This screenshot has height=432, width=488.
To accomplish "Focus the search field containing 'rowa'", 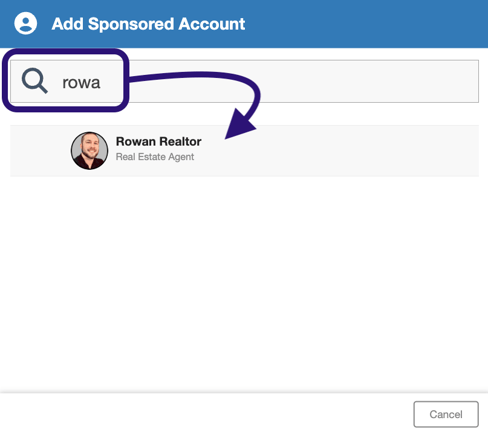I will [244, 81].
